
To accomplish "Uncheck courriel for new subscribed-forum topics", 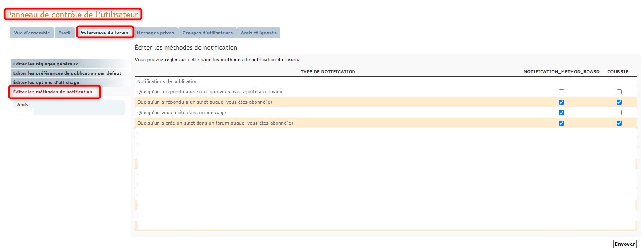I will (x=619, y=123).
